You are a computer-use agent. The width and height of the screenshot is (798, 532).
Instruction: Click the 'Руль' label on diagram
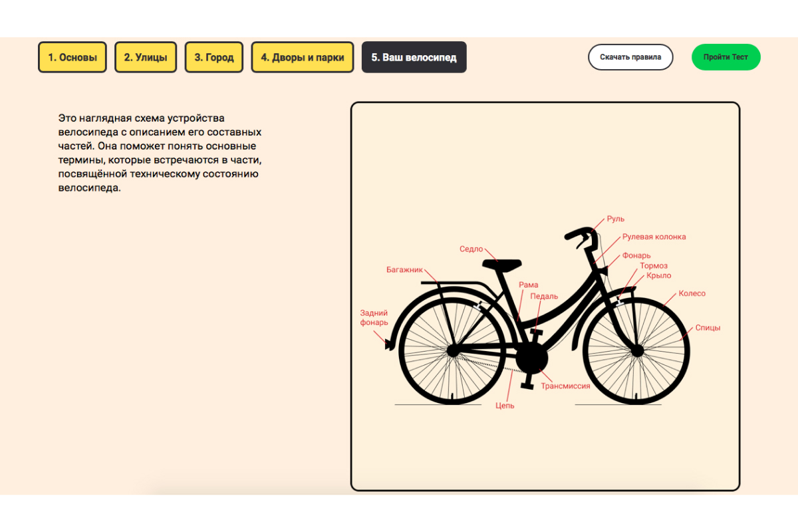[615, 219]
